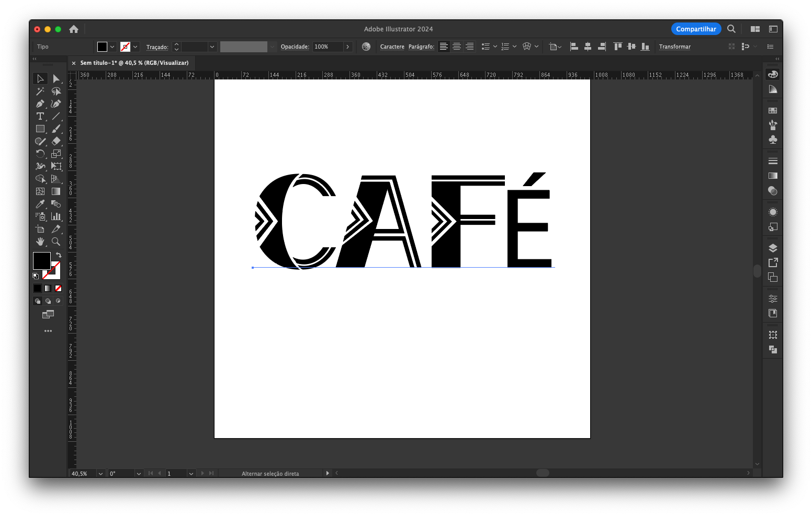Open the Transformar panel
This screenshot has width=812, height=516.
674,47
